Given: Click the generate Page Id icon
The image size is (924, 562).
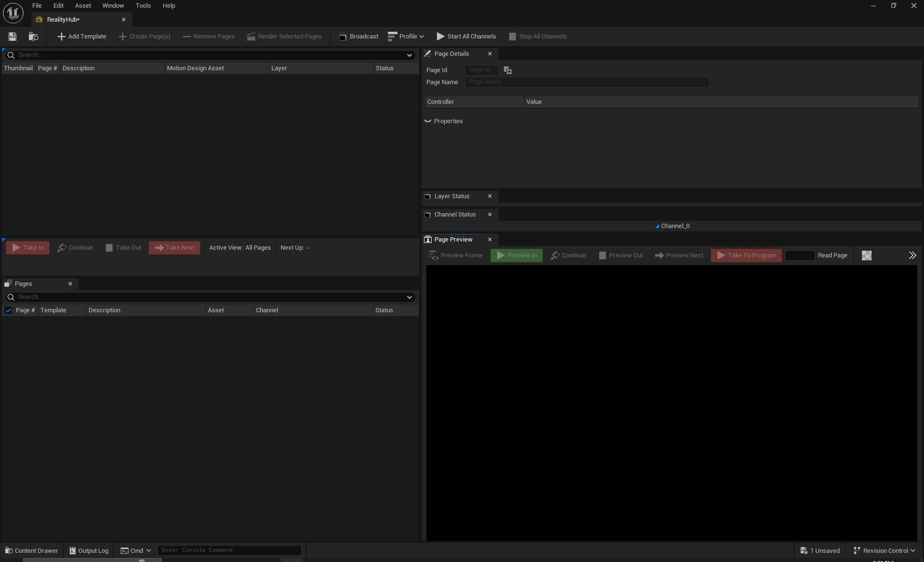Looking at the screenshot, I should 507,70.
